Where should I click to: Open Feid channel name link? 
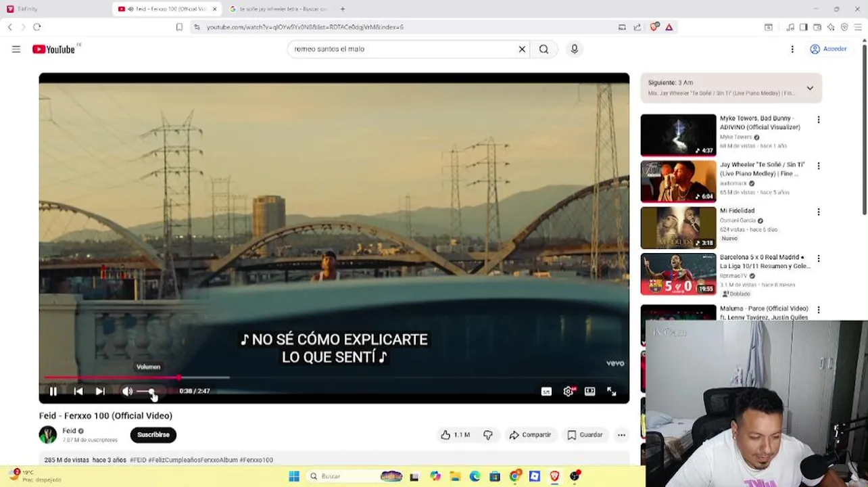(69, 431)
